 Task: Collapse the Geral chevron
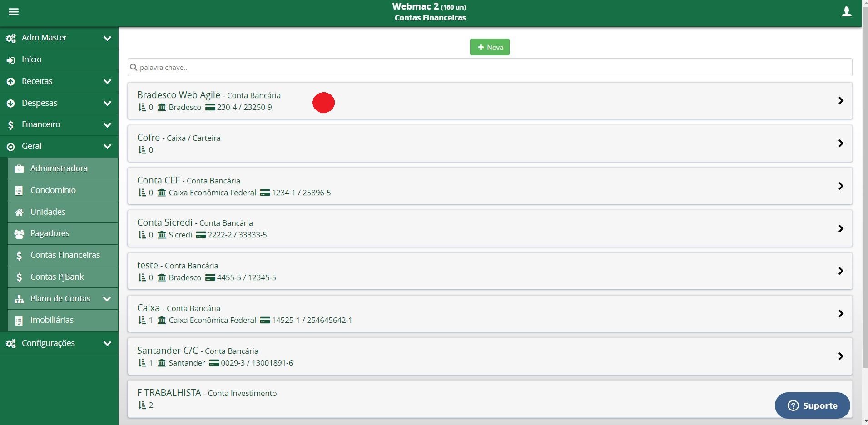(107, 147)
